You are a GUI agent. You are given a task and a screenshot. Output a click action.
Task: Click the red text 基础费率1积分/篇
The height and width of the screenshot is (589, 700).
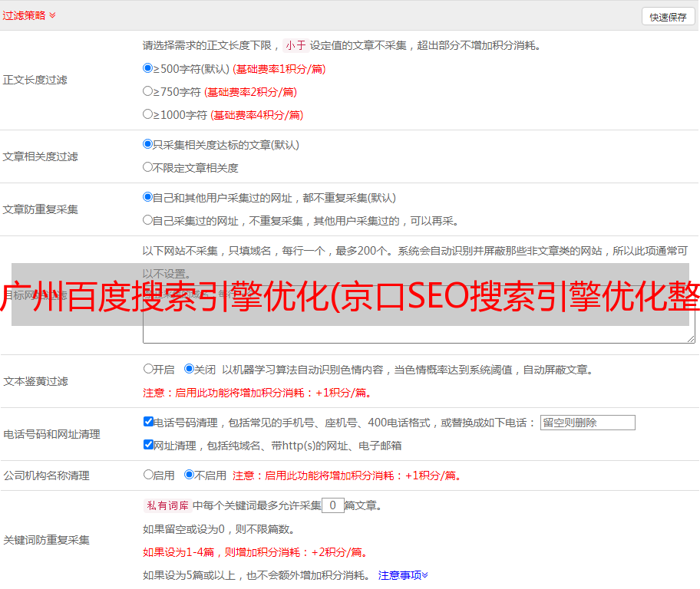279,69
